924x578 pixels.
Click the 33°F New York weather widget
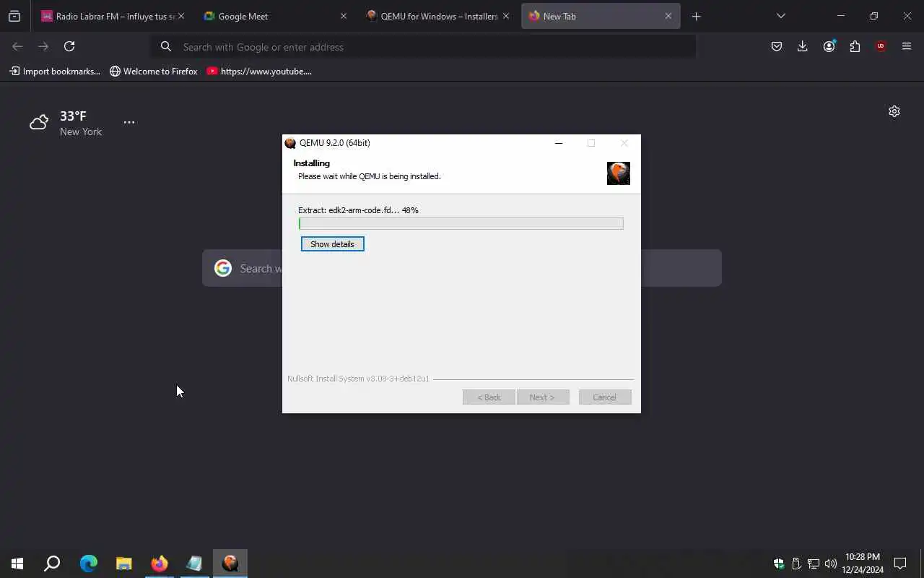(x=66, y=123)
